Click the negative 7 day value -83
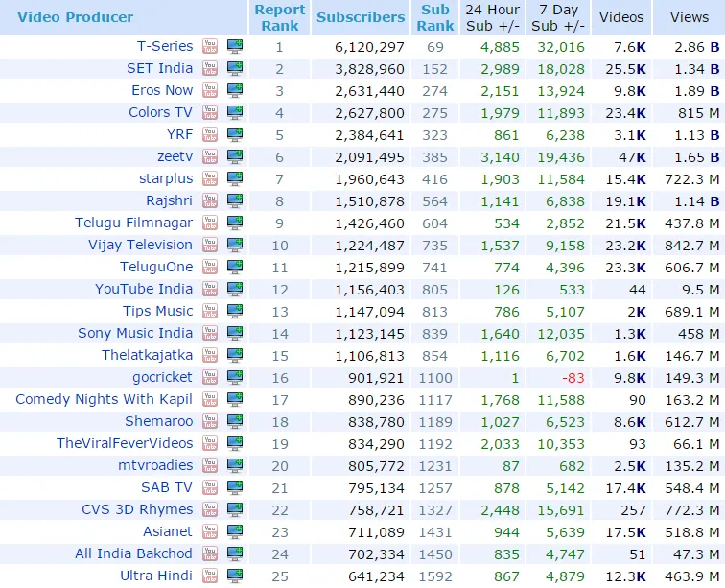 tap(573, 378)
